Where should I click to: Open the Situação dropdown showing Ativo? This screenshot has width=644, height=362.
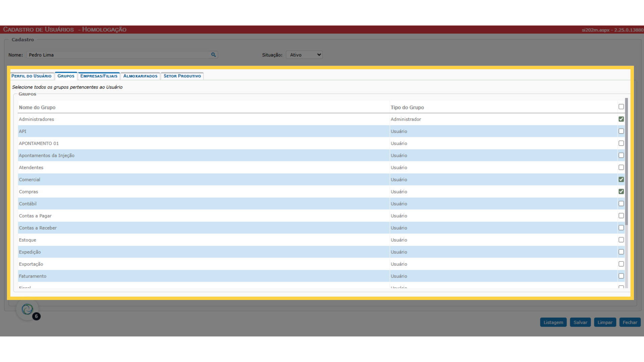304,55
